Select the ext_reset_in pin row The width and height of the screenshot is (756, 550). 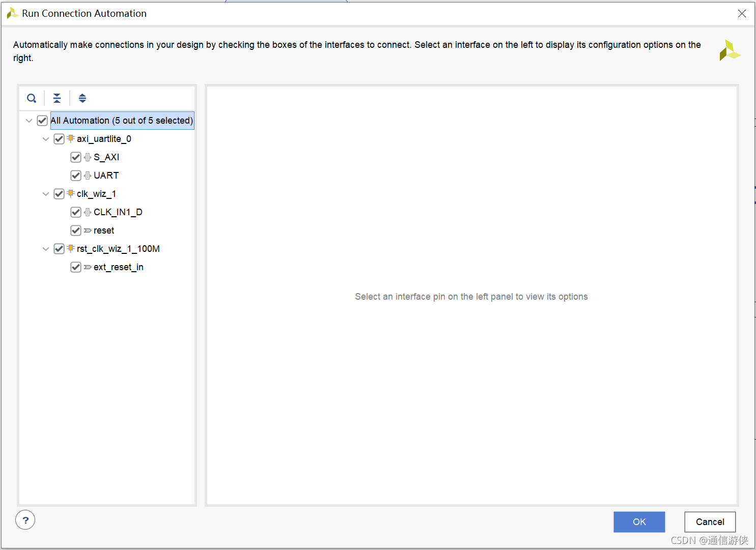pyautogui.click(x=118, y=267)
